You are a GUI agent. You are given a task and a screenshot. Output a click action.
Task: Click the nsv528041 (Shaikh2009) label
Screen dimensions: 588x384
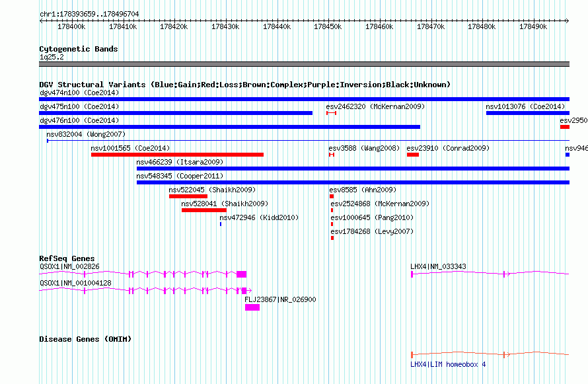[x=225, y=204]
